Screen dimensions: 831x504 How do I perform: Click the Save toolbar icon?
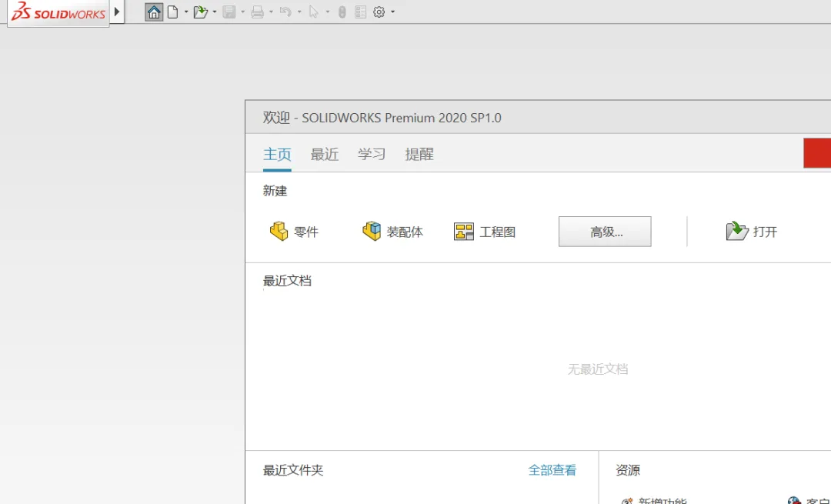click(229, 12)
